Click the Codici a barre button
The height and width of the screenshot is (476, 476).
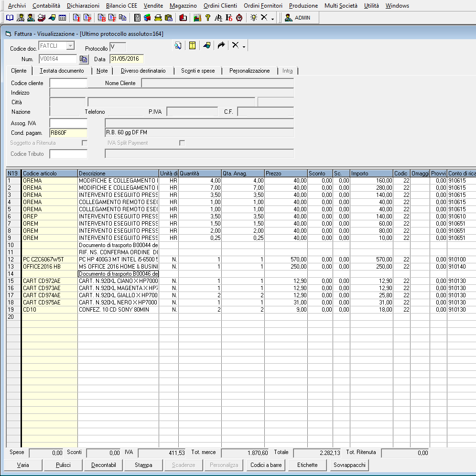(x=266, y=465)
